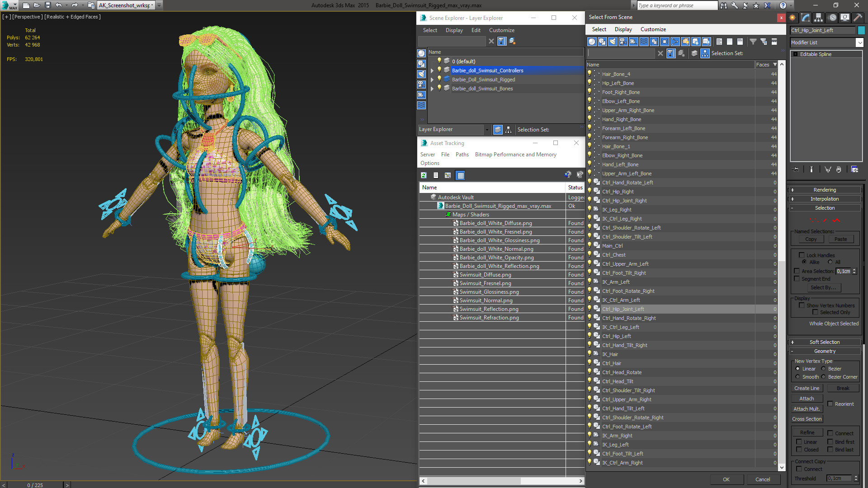Open Paths menu in Asset Tracking
Viewport: 868px width, 488px height.
[462, 155]
